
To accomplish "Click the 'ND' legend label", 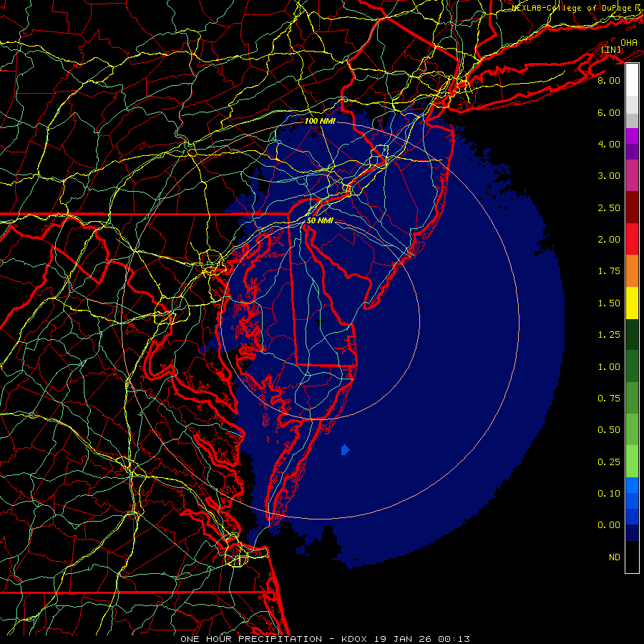I will [x=615, y=557].
